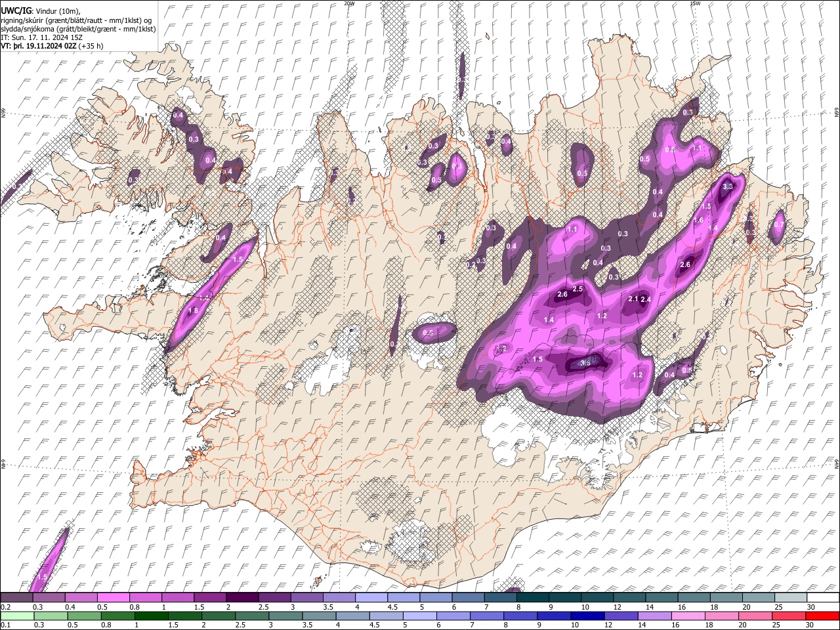Select the bright red swatch after 30 in bottom row
Screen dimensions: 840x630
coord(822,616)
